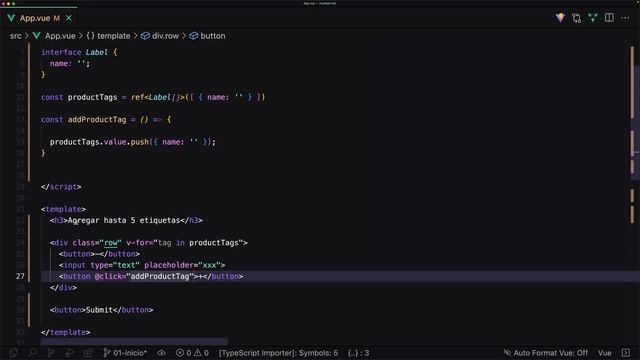Click '@click' attribute on line 27
This screenshot has width=640, height=360.
[108, 276]
